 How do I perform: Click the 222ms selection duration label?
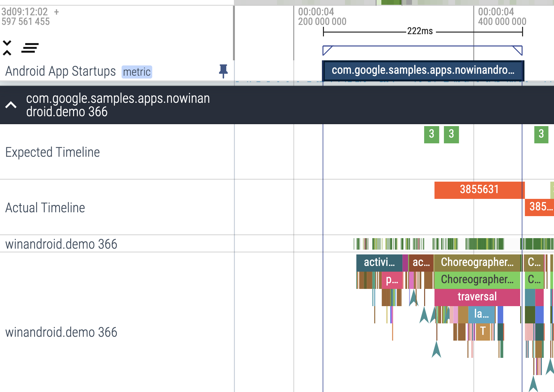coord(420,31)
